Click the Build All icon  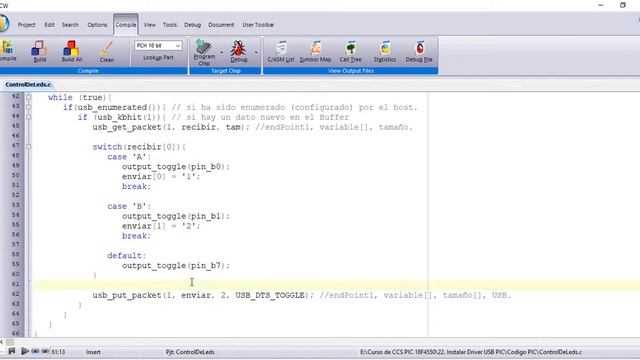tap(71, 51)
